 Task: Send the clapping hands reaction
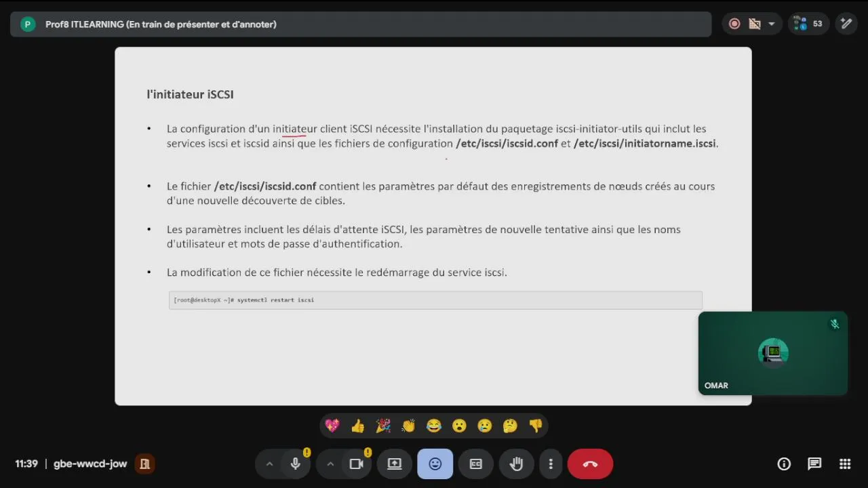(x=408, y=426)
